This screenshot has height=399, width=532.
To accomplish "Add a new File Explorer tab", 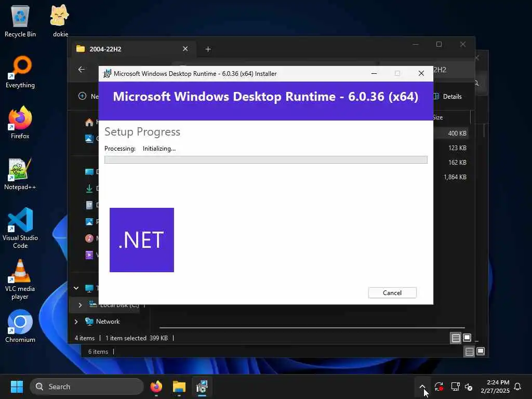I will pyautogui.click(x=208, y=49).
